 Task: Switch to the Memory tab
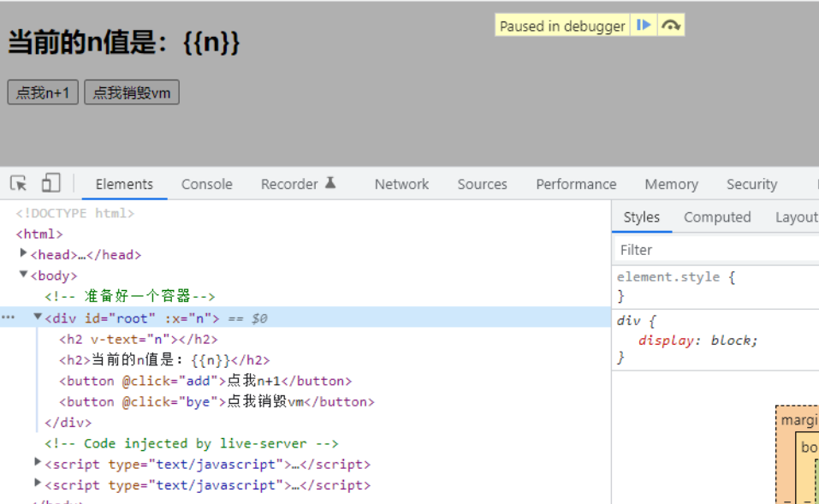click(x=671, y=184)
